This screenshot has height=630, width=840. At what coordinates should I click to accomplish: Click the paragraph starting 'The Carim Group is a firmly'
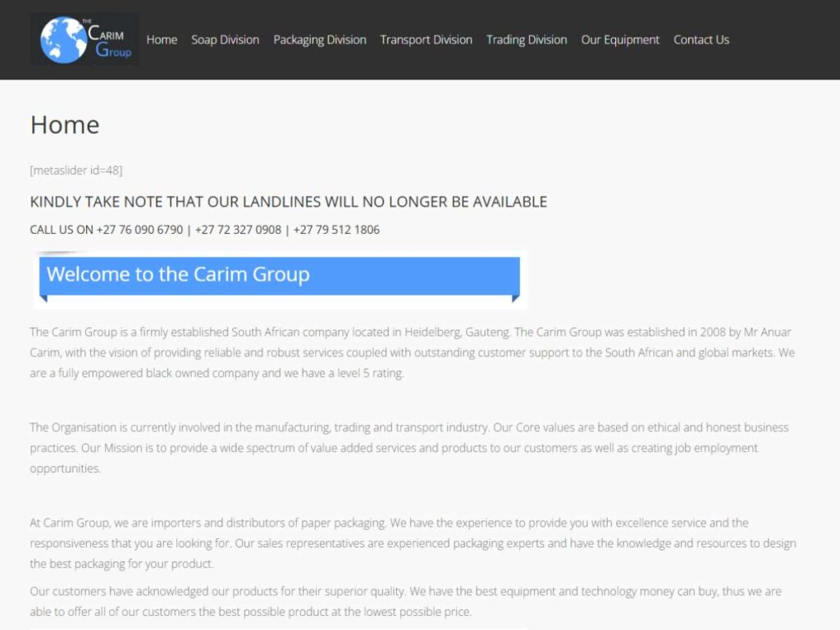[x=413, y=353]
